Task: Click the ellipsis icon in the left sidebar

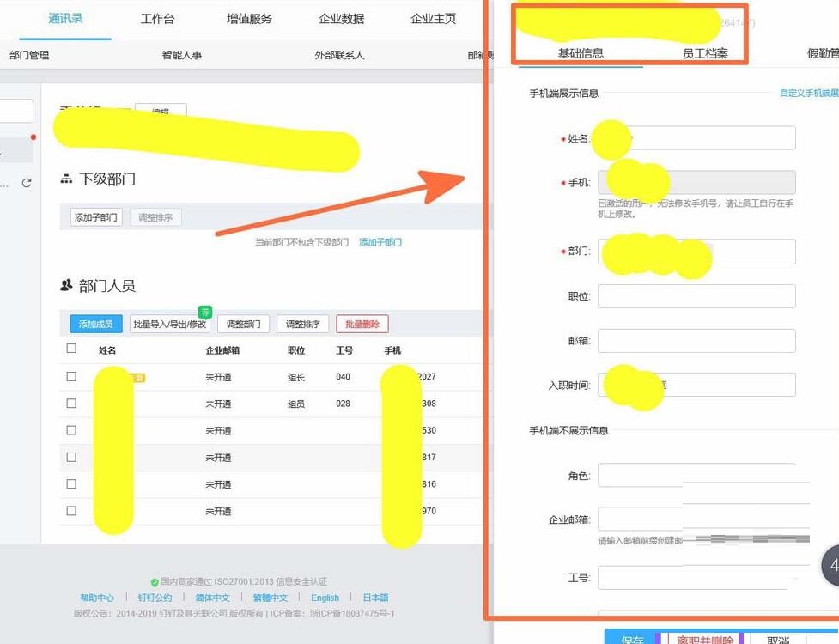Action: [x=4, y=185]
